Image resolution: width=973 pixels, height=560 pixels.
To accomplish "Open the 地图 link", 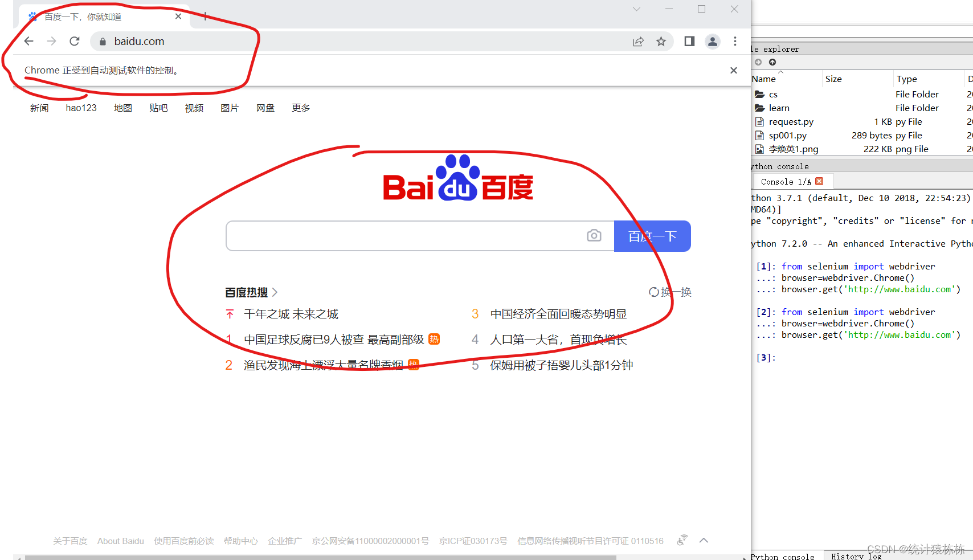I will pyautogui.click(x=123, y=108).
